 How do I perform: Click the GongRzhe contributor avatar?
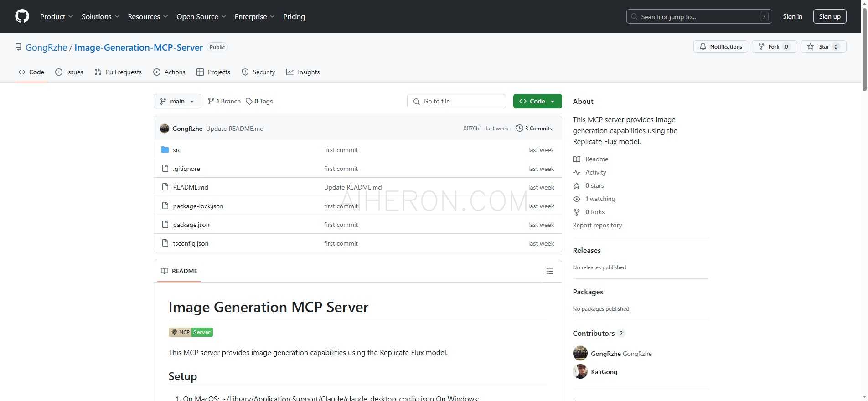pos(580,353)
